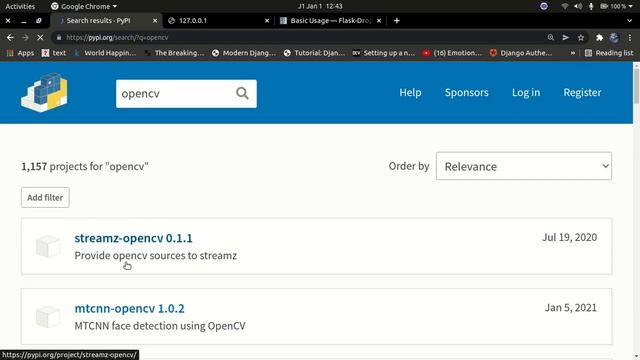This screenshot has width=640, height=360.
Task: Click the browser forward arrow
Action: 25,38
